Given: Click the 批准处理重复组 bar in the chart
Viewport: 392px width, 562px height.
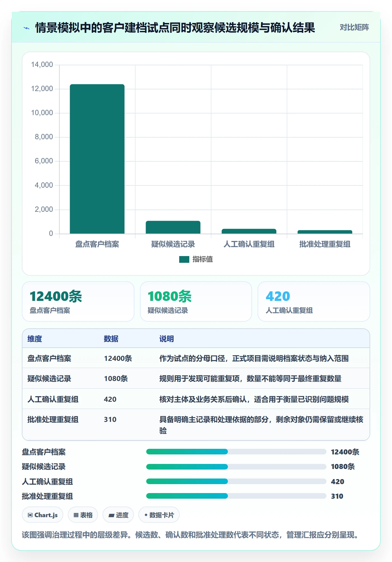Looking at the screenshot, I should tap(325, 232).
